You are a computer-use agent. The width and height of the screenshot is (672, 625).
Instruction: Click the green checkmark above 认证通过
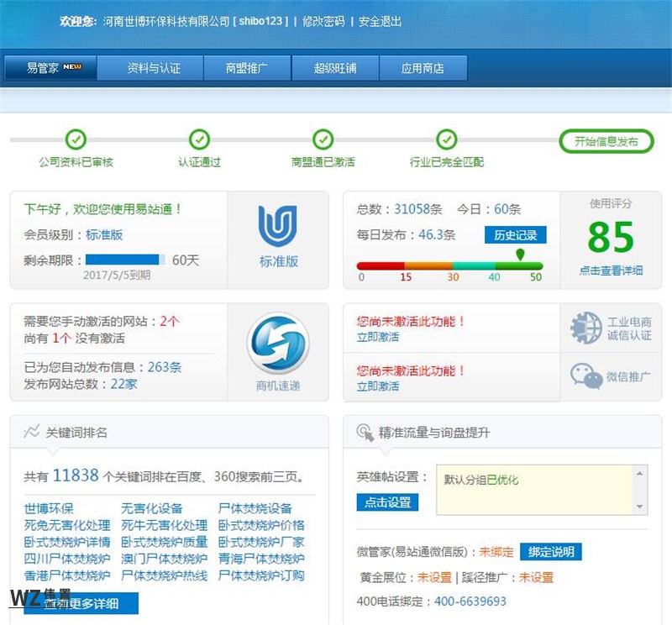click(x=199, y=139)
